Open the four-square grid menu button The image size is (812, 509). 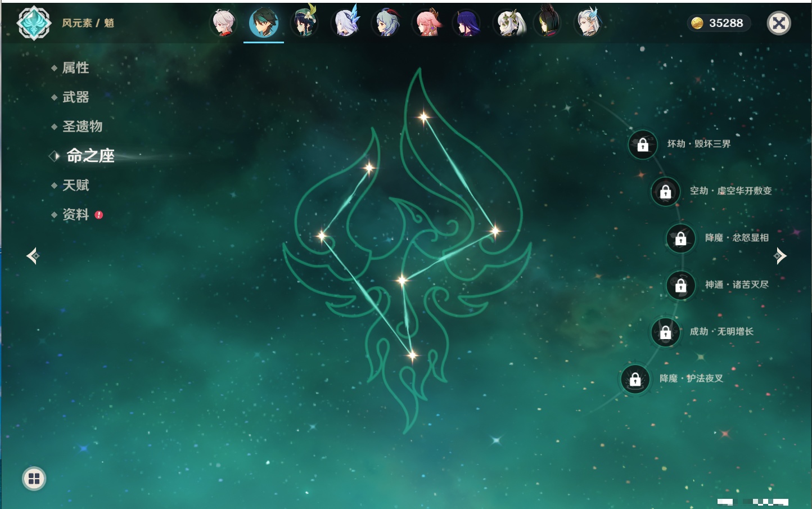tap(34, 479)
